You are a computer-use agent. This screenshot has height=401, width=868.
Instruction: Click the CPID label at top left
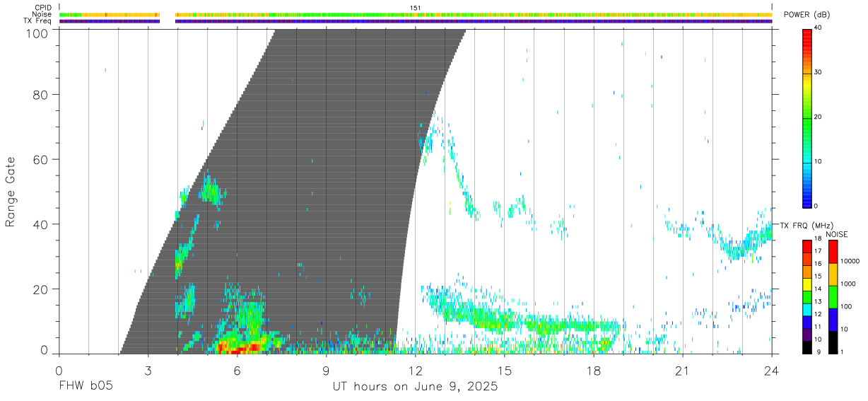coord(43,8)
